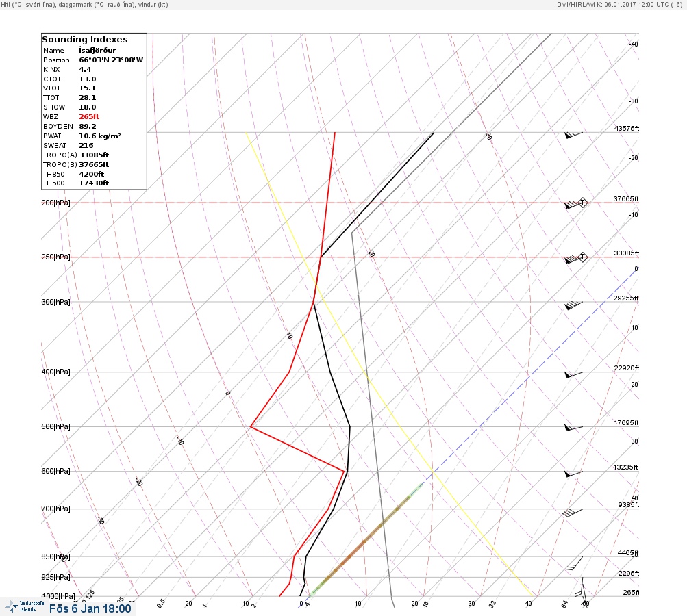The image size is (687, 616).
Task: Click the BOYDEN value 89.2
Action: pyautogui.click(x=88, y=127)
